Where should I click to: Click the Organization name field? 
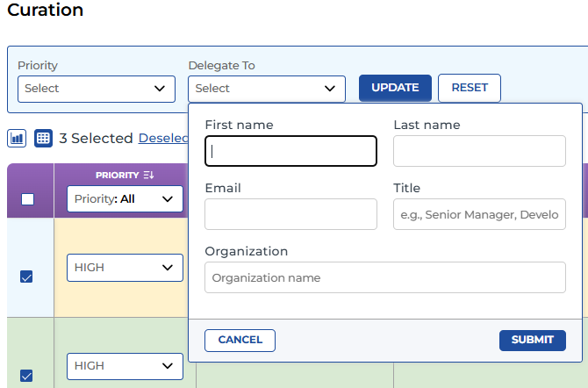[384, 277]
